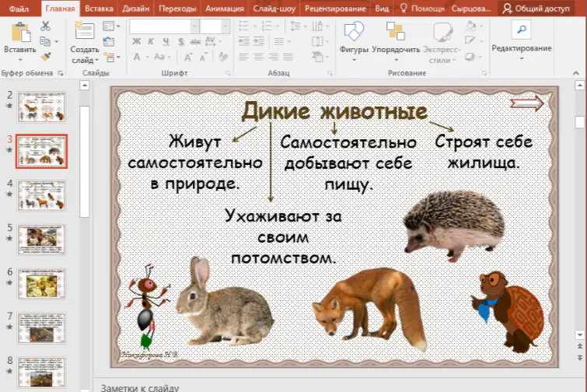Click the convert to SmartArt icon
This screenshot has height=392, width=587.
[x=317, y=57]
